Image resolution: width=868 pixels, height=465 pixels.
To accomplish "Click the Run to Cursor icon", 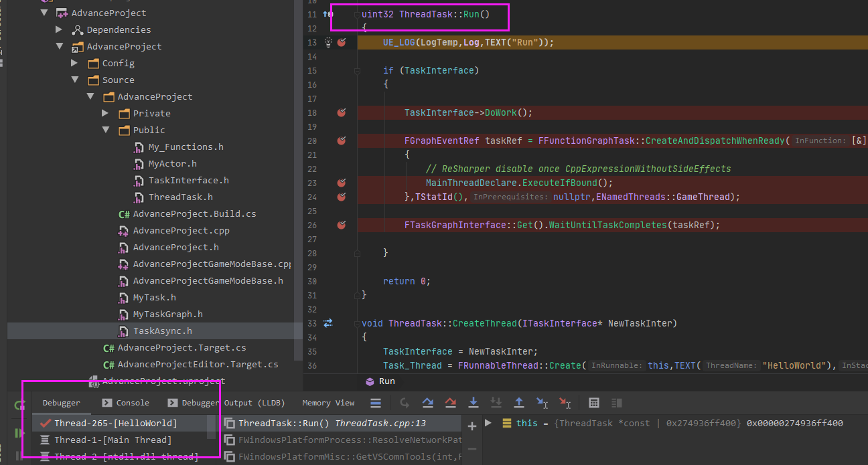I will click(x=542, y=403).
